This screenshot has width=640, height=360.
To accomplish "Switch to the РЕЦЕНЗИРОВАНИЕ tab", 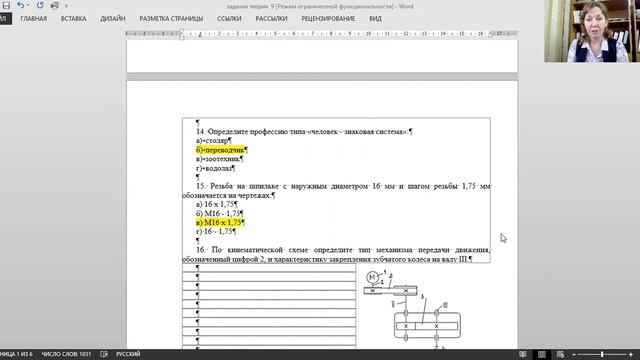I will pyautogui.click(x=328, y=19).
